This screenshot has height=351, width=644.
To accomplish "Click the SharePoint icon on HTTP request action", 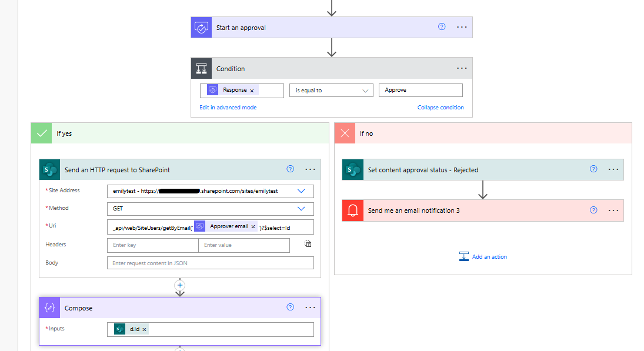I will tap(49, 169).
